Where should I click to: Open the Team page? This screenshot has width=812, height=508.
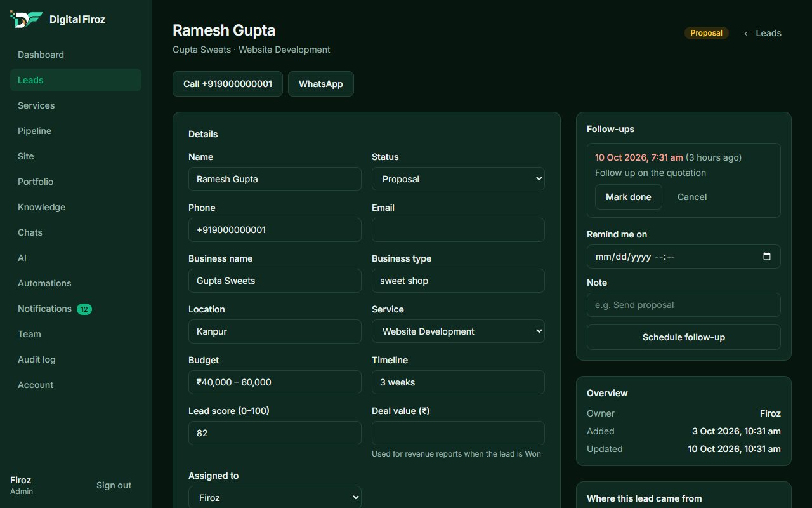pyautogui.click(x=75, y=334)
